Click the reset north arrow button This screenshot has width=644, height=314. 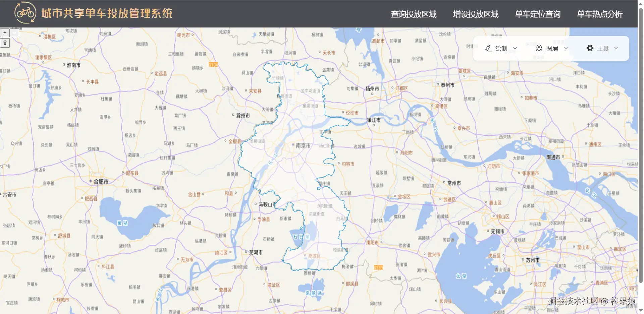coord(5,43)
